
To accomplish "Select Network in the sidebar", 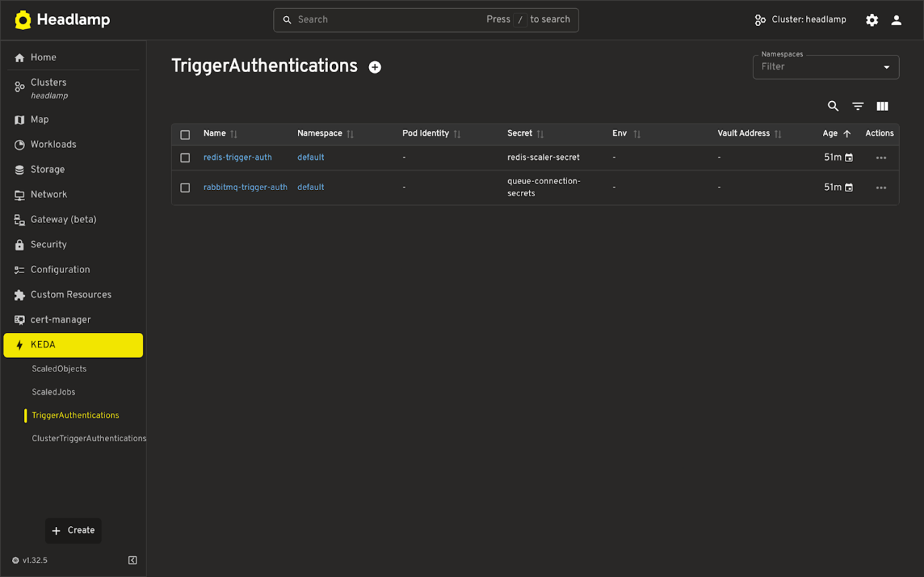I will tap(73, 194).
